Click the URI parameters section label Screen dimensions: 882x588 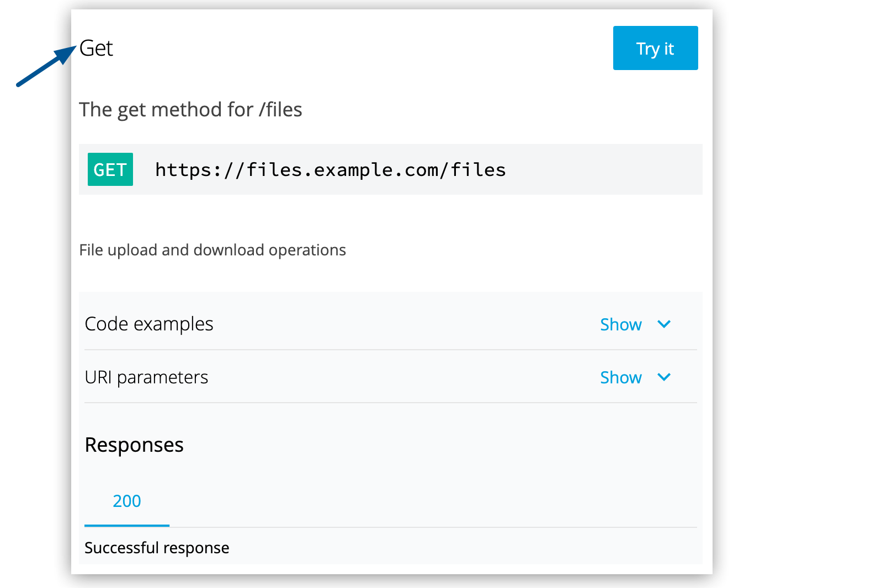click(x=146, y=377)
